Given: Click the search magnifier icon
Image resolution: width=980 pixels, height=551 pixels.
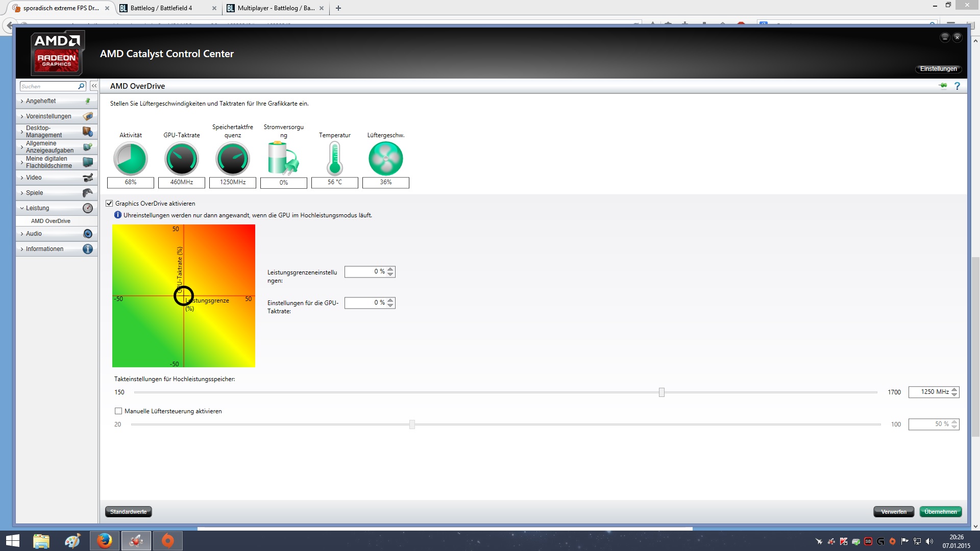Looking at the screenshot, I should [81, 86].
